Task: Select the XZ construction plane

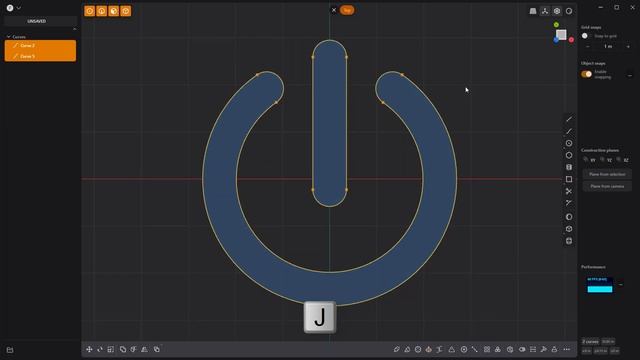Action: click(623, 160)
